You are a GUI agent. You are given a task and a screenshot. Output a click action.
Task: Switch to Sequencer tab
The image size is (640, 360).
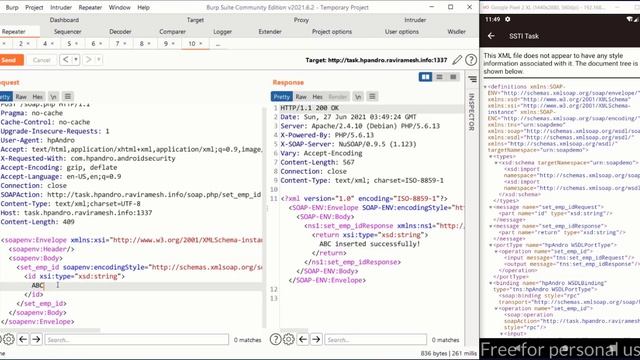click(68, 31)
